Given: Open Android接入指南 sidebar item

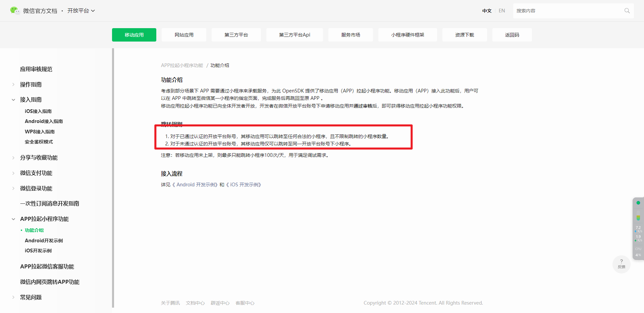Looking at the screenshot, I should pyautogui.click(x=44, y=121).
